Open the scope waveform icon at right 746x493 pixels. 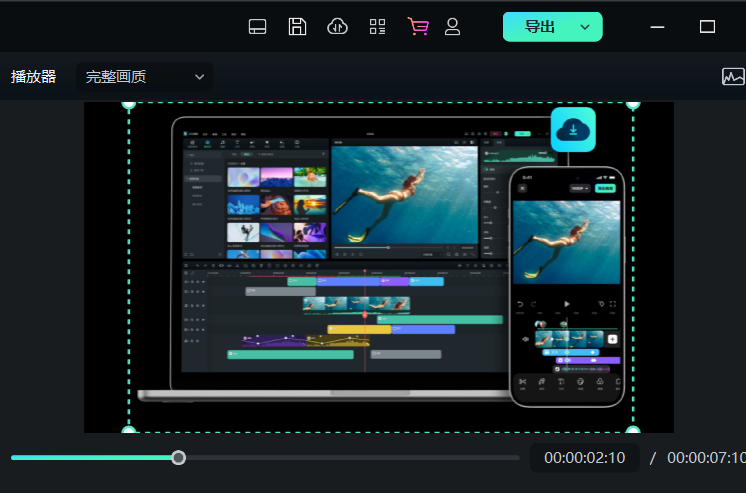coord(733,77)
